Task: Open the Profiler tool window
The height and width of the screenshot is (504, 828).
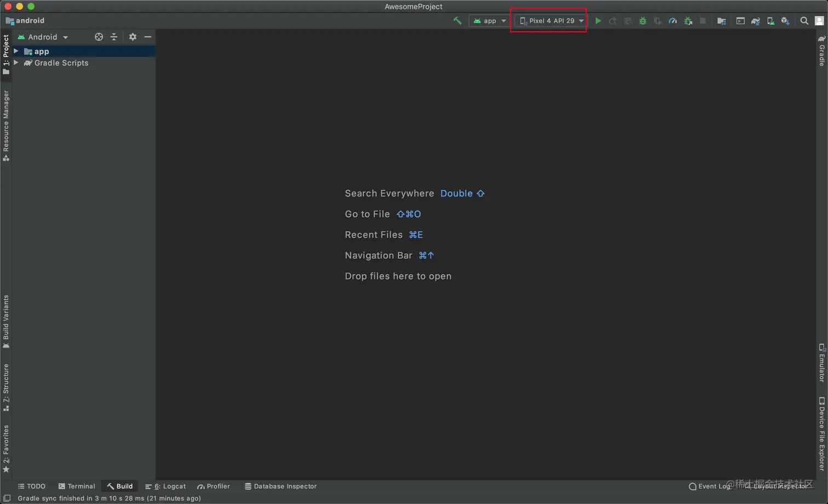Action: pos(214,486)
